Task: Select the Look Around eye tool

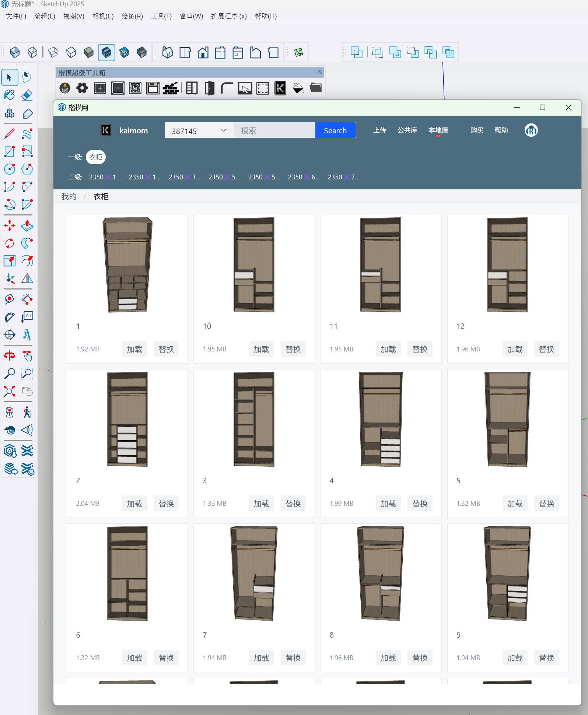Action: 10,430
